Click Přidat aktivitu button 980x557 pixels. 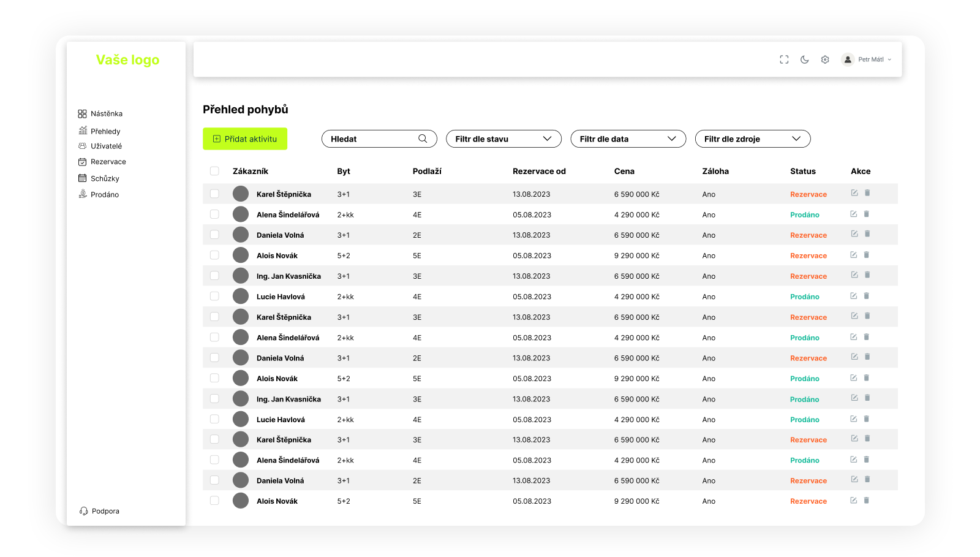[x=245, y=138]
